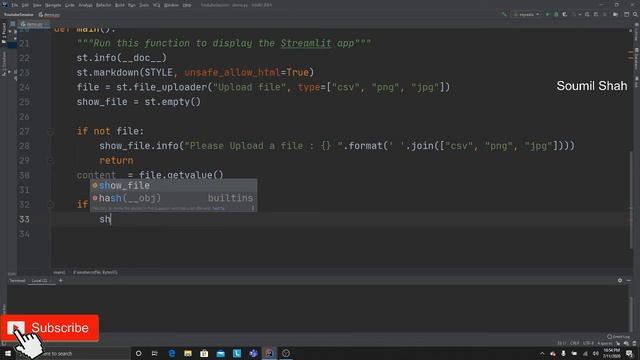Click the taskbar clock

click(x=611, y=353)
